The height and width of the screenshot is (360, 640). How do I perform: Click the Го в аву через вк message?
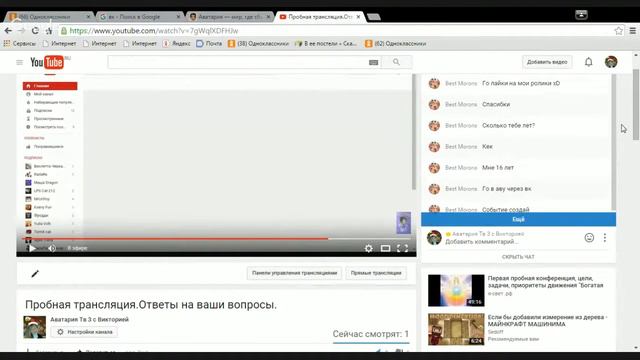click(507, 189)
